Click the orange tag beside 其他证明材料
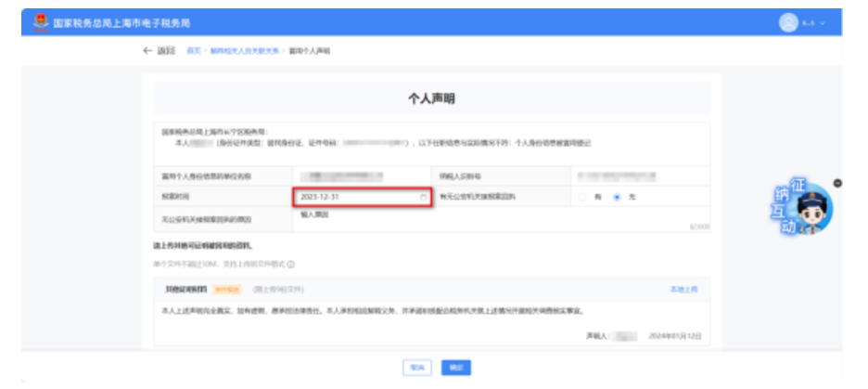This screenshot has height=389, width=868. [226, 290]
